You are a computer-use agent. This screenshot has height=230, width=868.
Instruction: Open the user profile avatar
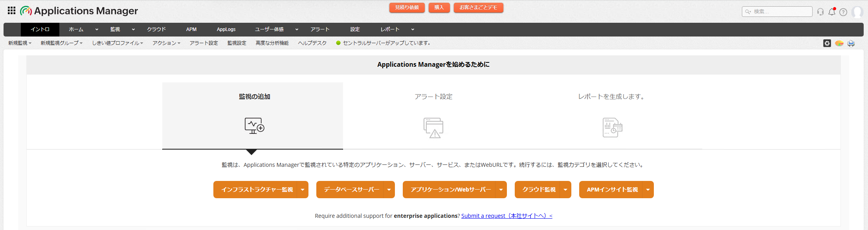click(x=857, y=12)
